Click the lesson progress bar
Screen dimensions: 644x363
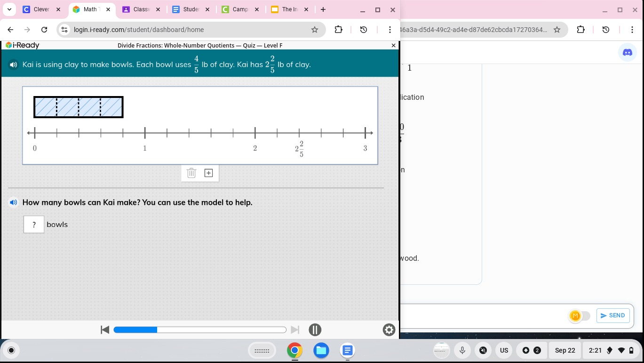(x=200, y=330)
